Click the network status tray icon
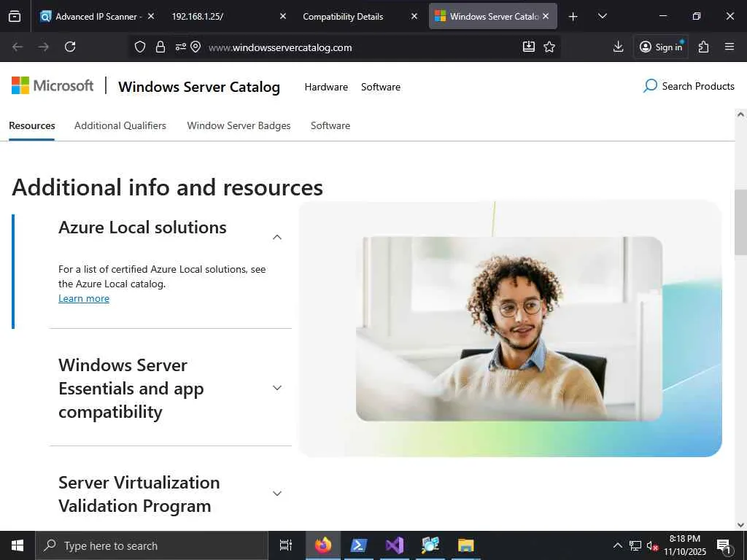 [x=635, y=545]
